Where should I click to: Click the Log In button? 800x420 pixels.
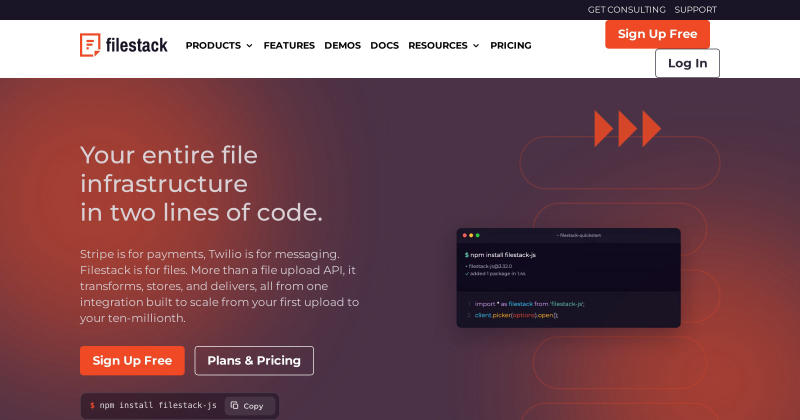tap(687, 63)
